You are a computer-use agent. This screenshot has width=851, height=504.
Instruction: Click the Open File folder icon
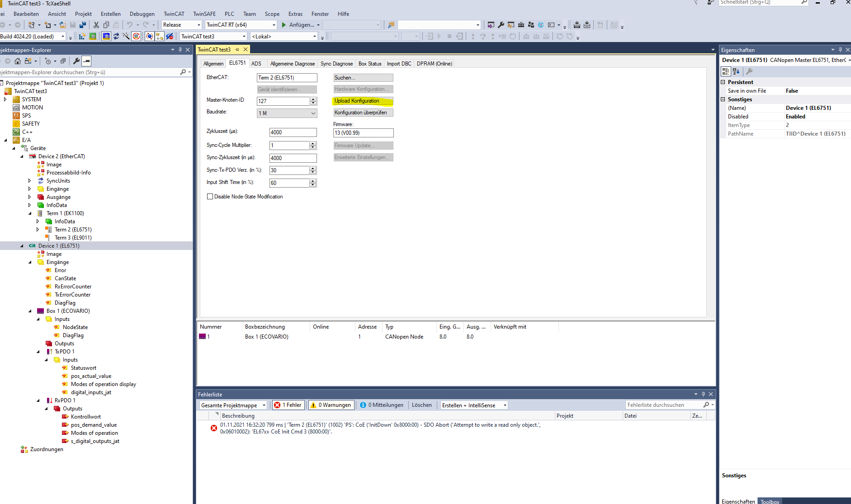point(63,25)
